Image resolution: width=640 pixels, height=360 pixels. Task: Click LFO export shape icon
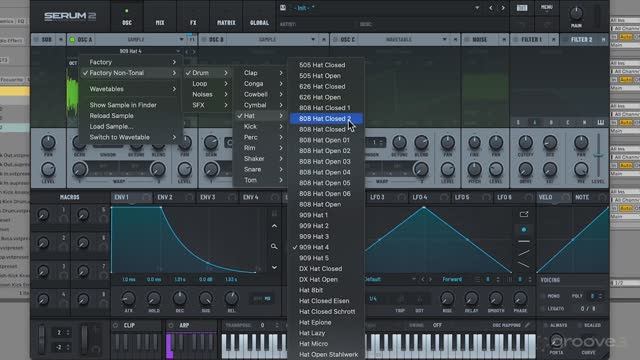[x=524, y=214]
